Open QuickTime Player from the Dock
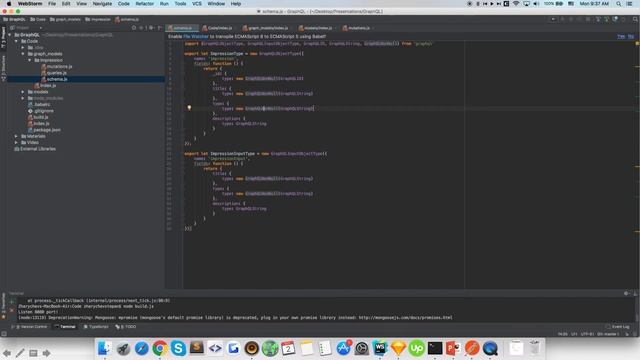Viewport: 640px width, 360px height. [490, 348]
